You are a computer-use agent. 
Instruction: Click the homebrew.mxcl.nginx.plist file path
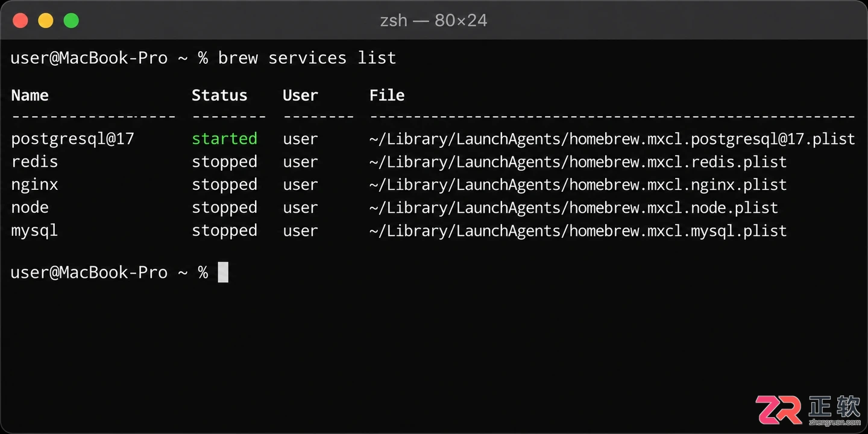(578, 185)
